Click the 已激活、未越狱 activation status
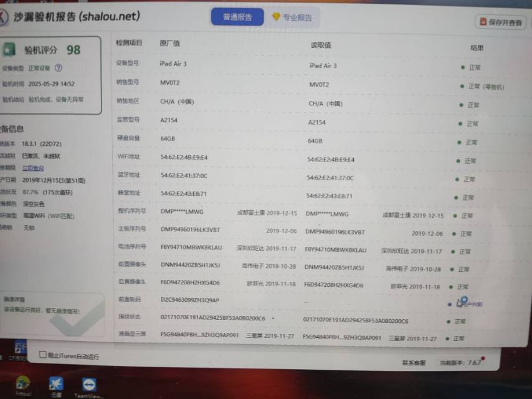 tap(40, 156)
